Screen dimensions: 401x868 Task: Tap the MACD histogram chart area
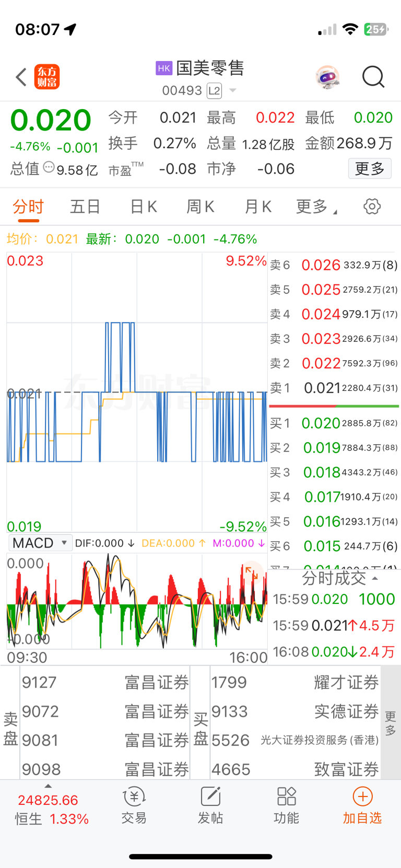(x=137, y=601)
